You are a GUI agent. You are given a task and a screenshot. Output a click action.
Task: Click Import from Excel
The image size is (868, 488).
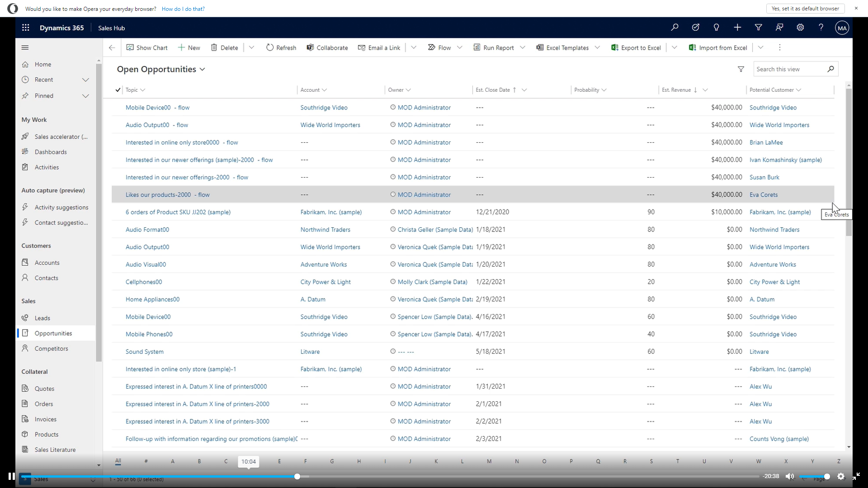coord(718,47)
